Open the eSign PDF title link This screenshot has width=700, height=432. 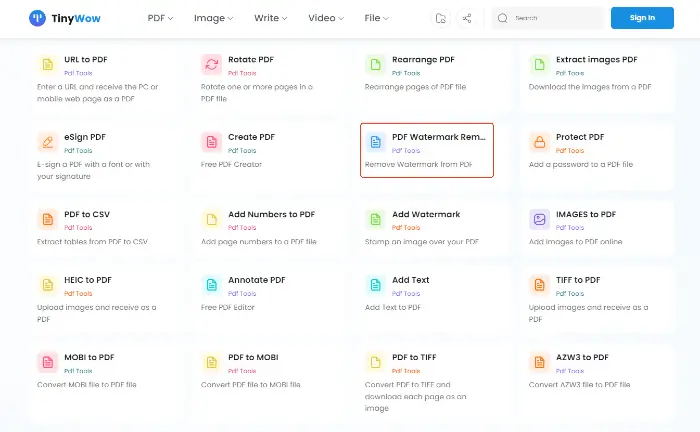[x=85, y=137]
